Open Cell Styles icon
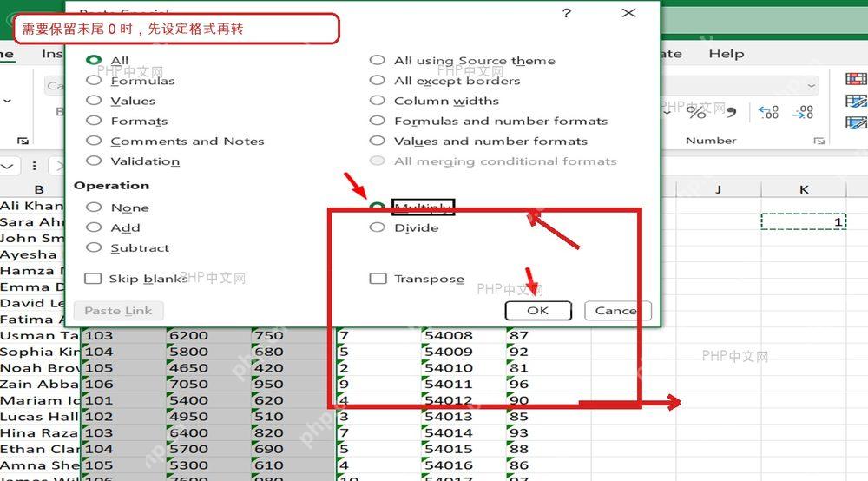 coord(856,122)
